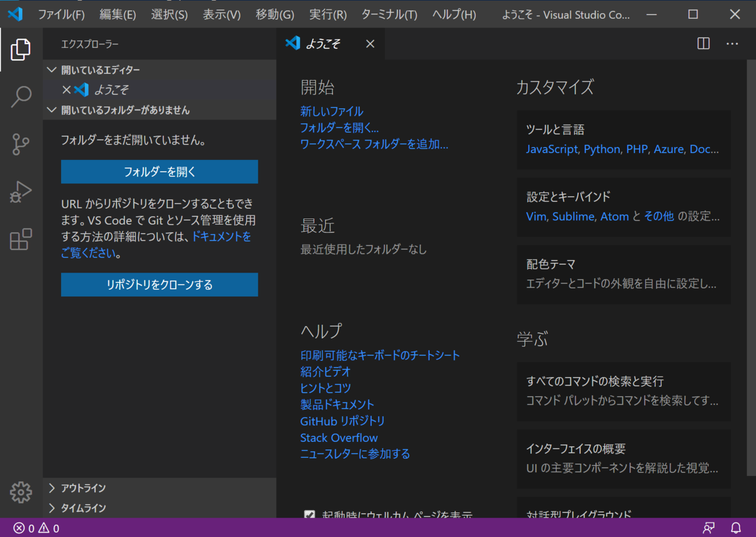The height and width of the screenshot is (537, 756).
Task: Open the 対話型プレイグラウンド card
Action: [624, 508]
